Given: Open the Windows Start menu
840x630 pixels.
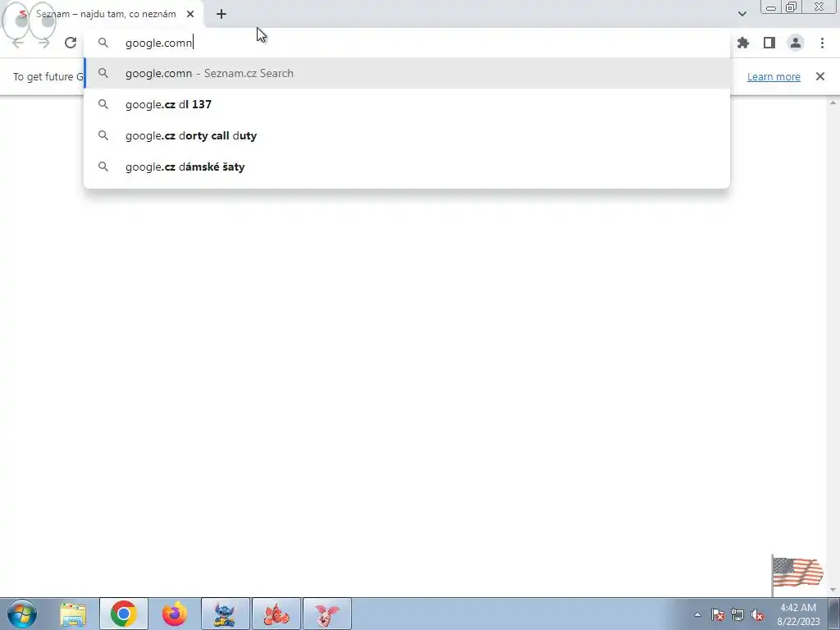Looking at the screenshot, I should (22, 614).
